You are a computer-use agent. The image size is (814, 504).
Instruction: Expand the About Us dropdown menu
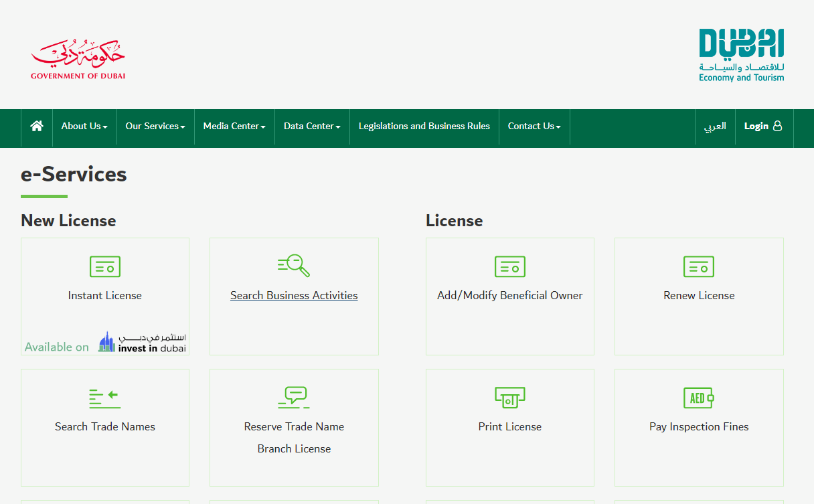point(84,126)
